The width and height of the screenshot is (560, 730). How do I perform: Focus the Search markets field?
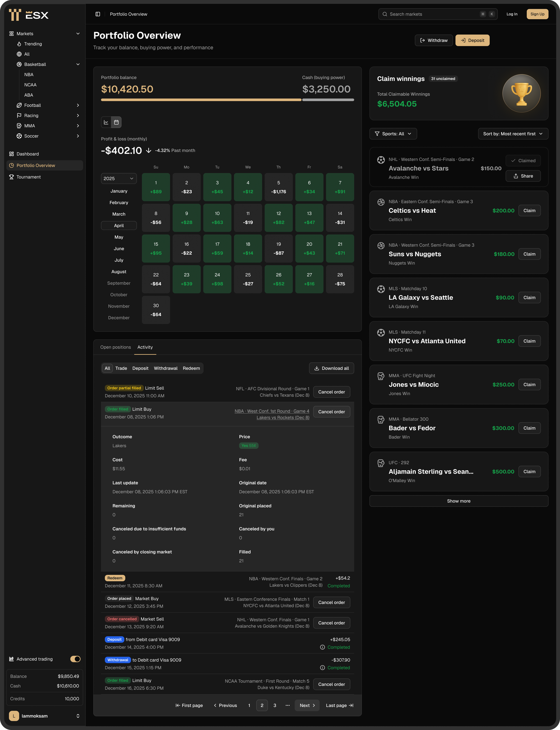point(438,14)
